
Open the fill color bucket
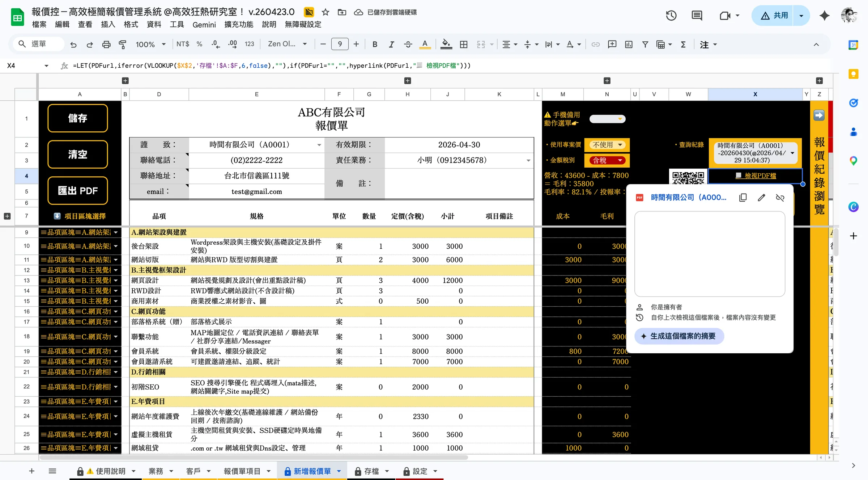(x=446, y=44)
